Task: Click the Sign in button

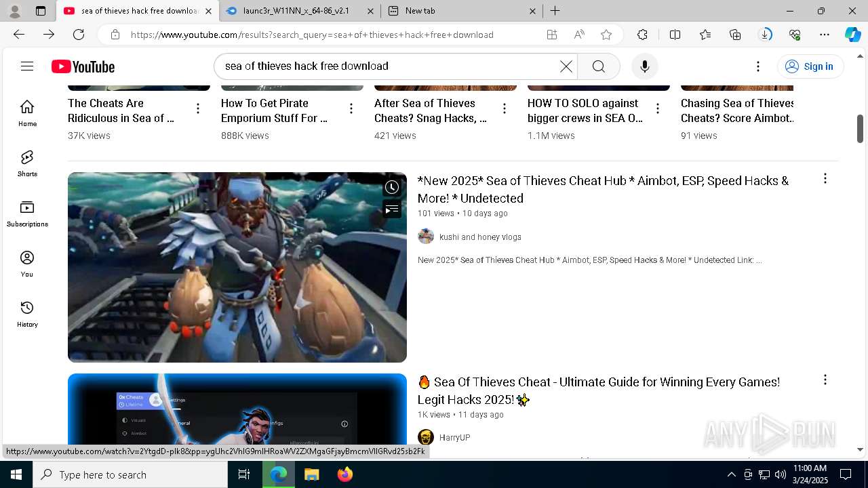Action: [x=810, y=66]
